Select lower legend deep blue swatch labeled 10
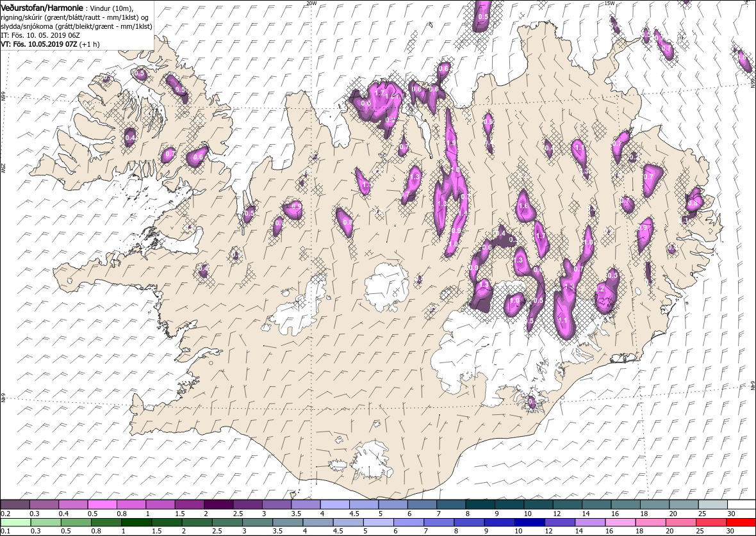Screen dimensions: 756x536 pos(529,523)
